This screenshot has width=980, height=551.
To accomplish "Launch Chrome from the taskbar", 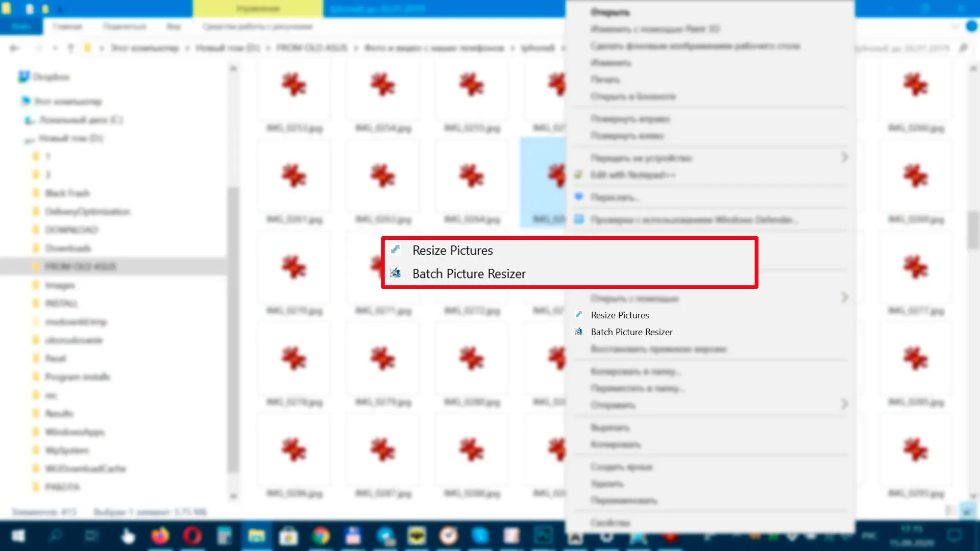I will click(x=321, y=536).
